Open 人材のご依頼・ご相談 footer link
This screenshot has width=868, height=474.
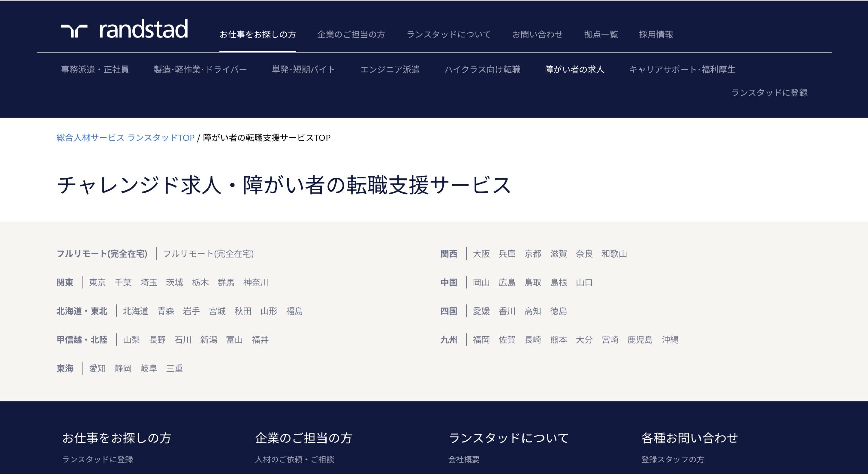[x=294, y=459]
